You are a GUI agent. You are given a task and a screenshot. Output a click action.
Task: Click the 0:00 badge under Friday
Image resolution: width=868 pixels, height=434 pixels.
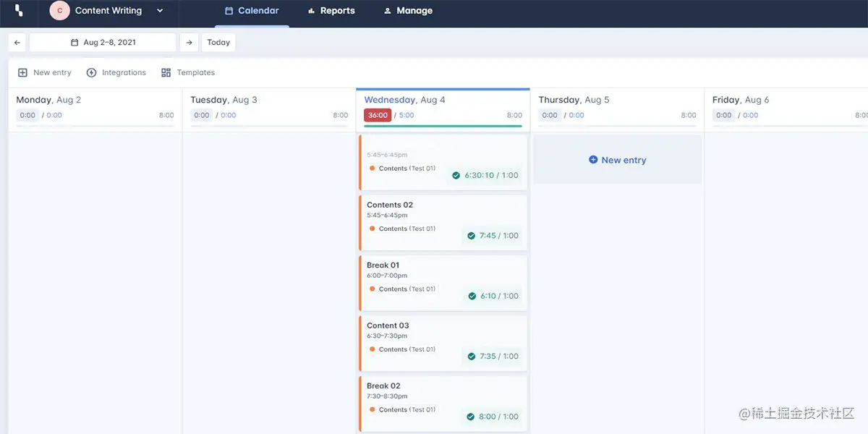click(x=724, y=115)
